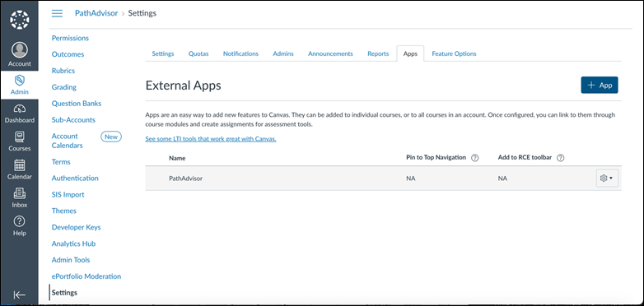Open Outcomes in account menu

point(68,54)
